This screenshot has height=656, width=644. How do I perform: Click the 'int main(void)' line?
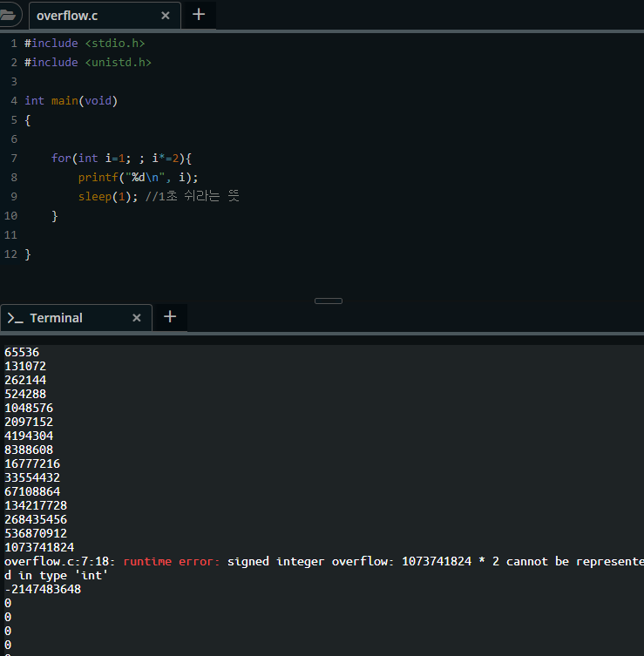pos(71,101)
